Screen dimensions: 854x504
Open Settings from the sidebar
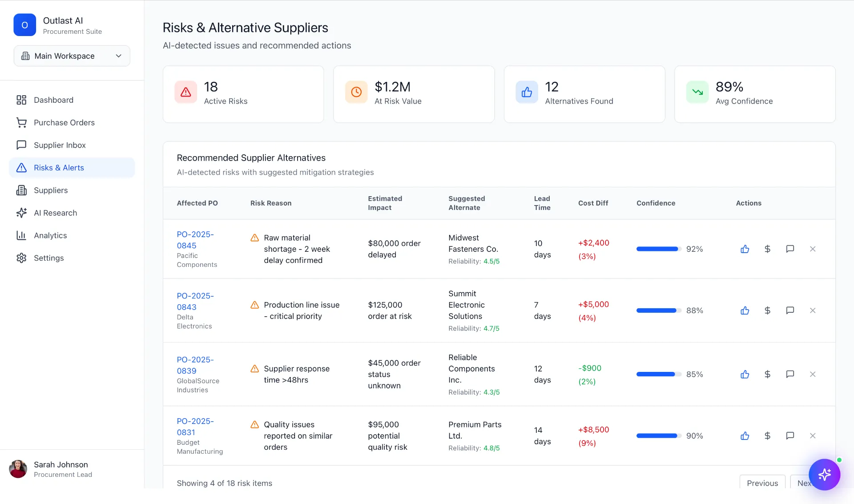point(48,258)
